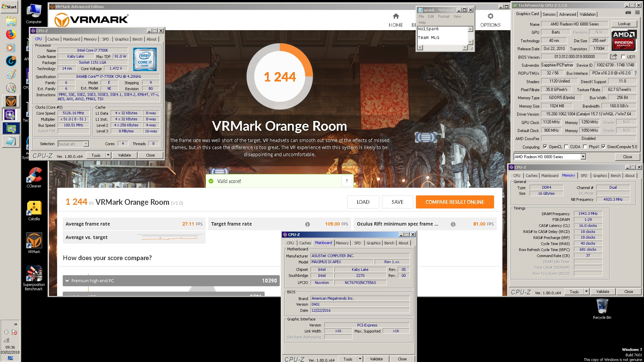Expand Tools dropdown arrow in CPU-Z CPU window
644x362 pixels.
108,155
